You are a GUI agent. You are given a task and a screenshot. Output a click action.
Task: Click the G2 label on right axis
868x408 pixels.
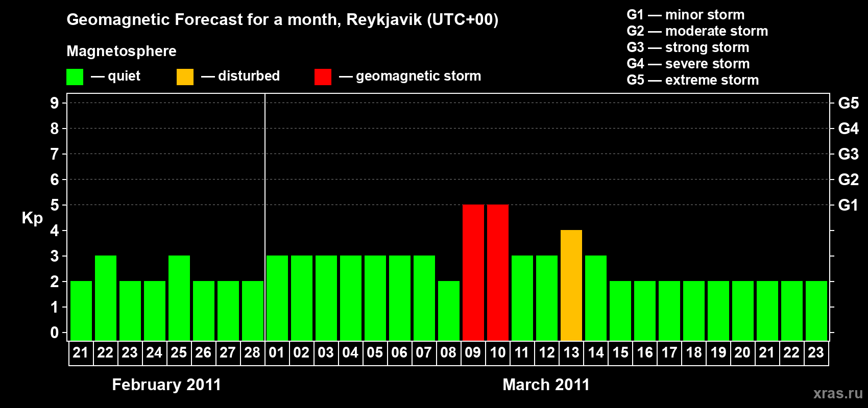(848, 180)
